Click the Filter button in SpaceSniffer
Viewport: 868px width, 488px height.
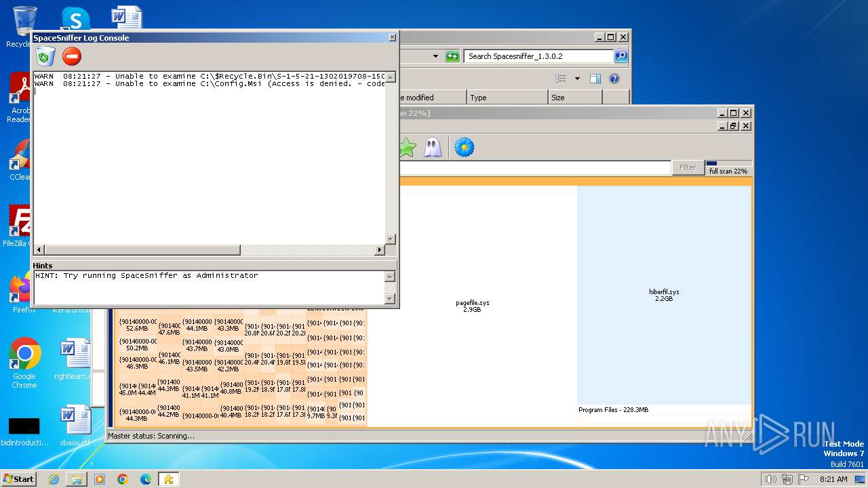pyautogui.click(x=688, y=167)
